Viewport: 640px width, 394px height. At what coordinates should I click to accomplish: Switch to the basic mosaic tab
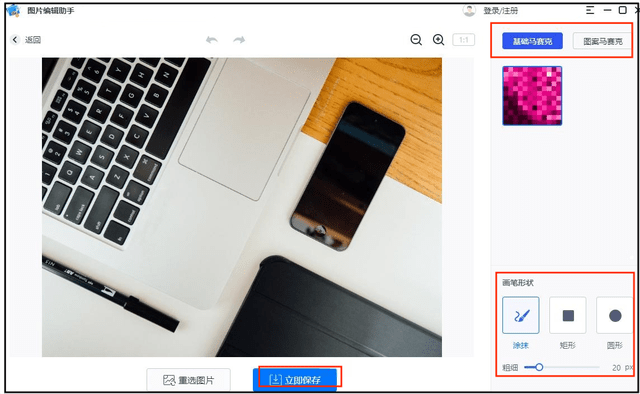(x=532, y=41)
